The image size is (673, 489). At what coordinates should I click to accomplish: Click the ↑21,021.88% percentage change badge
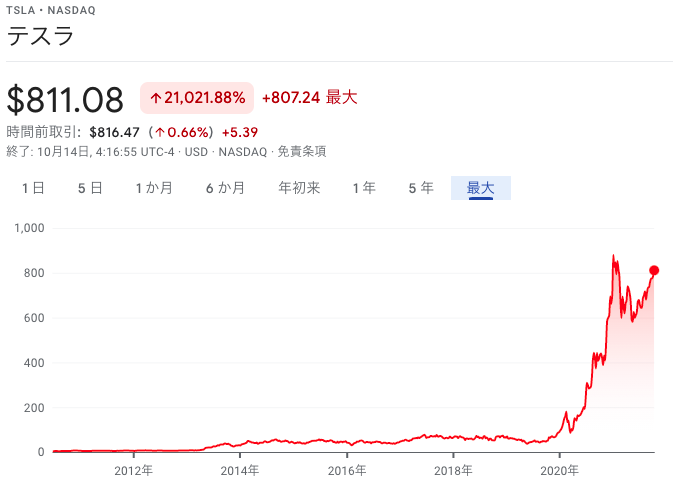197,98
